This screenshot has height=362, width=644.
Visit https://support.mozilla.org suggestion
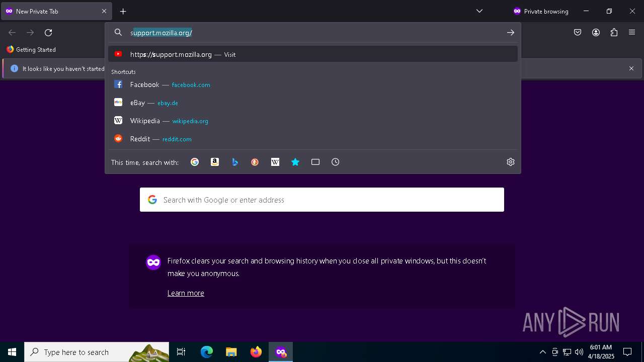point(313,54)
